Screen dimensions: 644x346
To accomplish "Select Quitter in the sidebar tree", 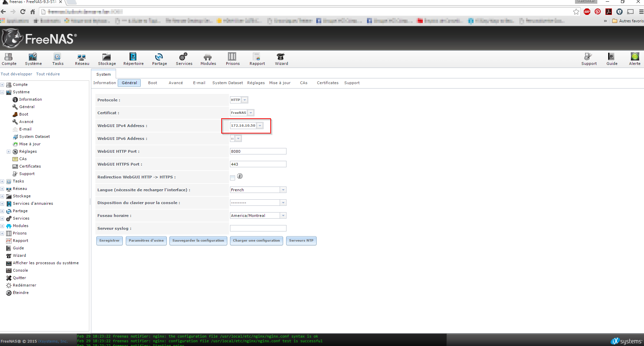I will point(19,278).
